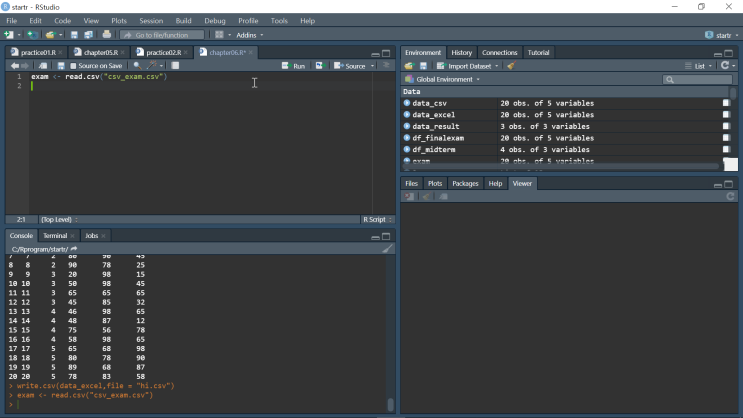Compile report with the notebook icon
Screen dimensions: 743x418
point(175,66)
